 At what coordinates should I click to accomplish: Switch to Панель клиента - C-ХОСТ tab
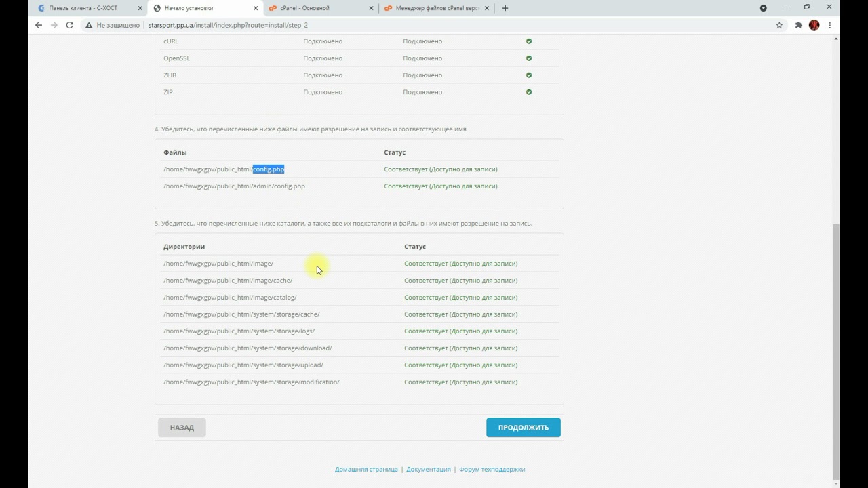[89, 8]
